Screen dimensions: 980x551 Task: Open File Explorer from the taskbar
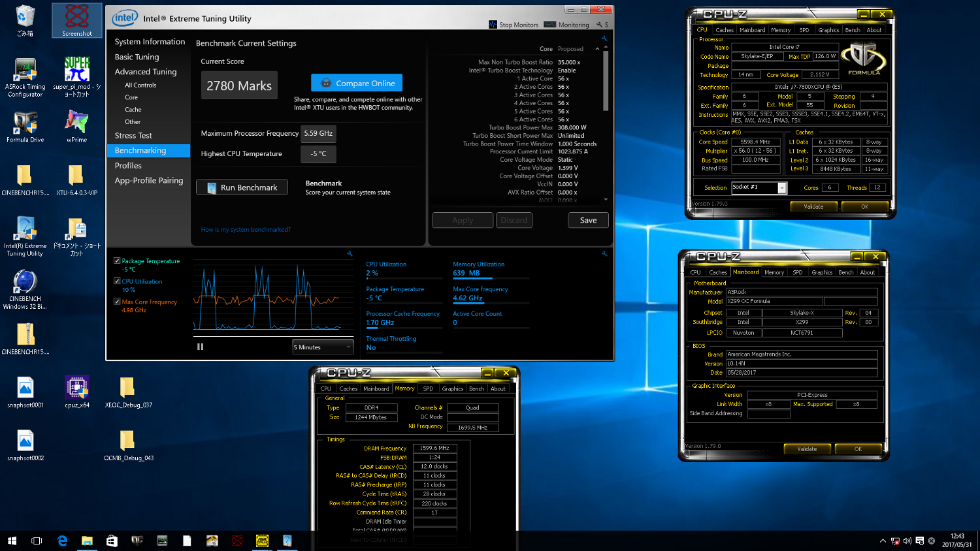click(x=87, y=541)
